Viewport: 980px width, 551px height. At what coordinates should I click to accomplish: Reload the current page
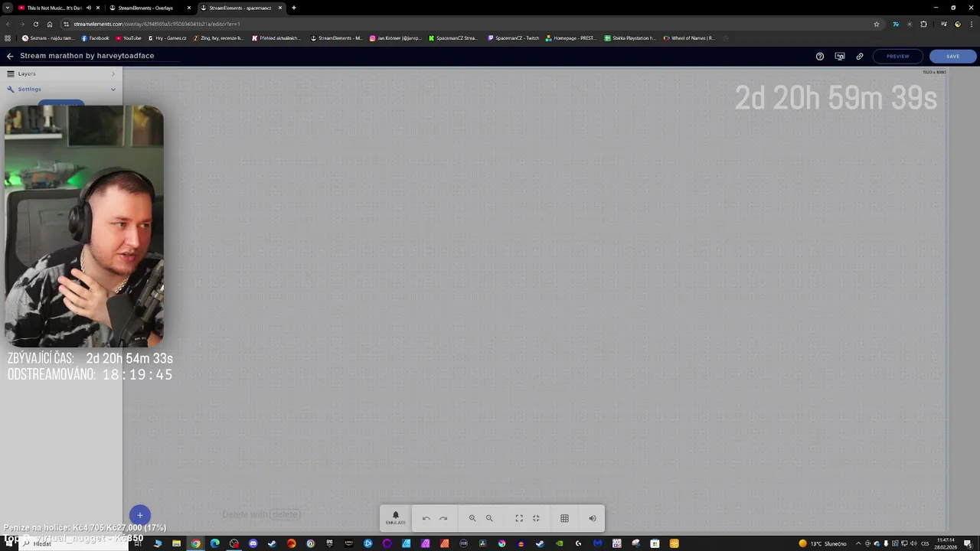pos(35,24)
